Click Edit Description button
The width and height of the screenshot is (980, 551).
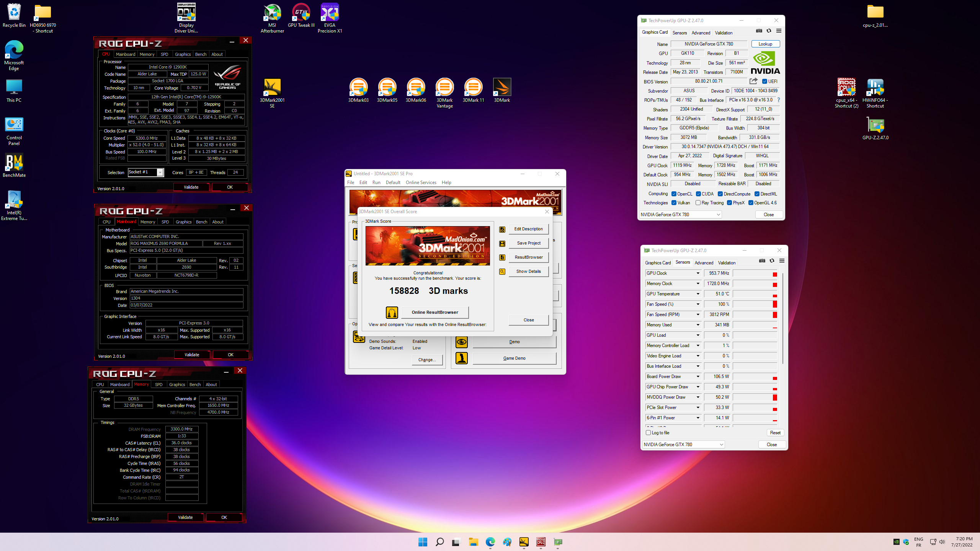click(528, 229)
